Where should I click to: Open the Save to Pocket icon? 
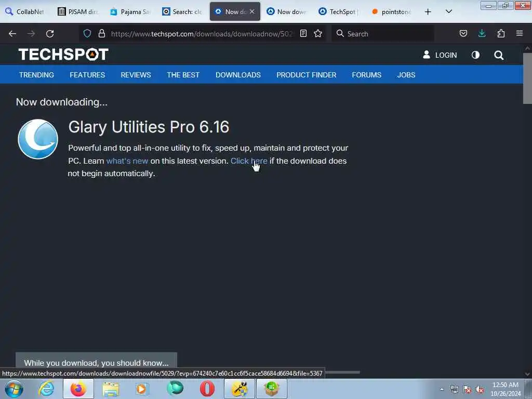tap(463, 33)
